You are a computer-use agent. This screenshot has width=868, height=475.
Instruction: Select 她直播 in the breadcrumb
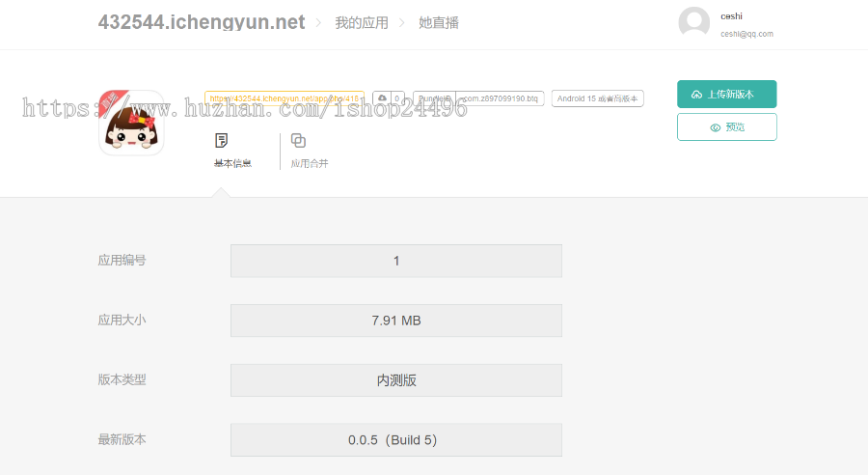[x=439, y=23]
